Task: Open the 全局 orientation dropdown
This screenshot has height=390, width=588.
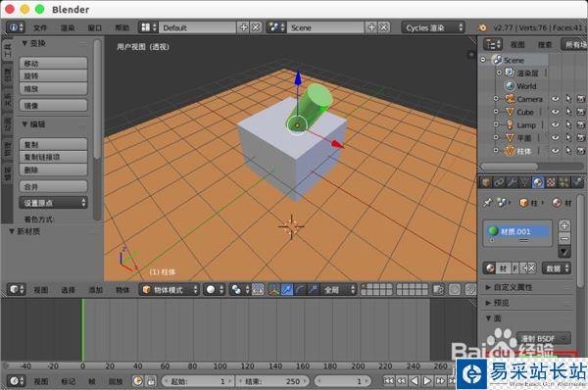Action: (x=338, y=289)
